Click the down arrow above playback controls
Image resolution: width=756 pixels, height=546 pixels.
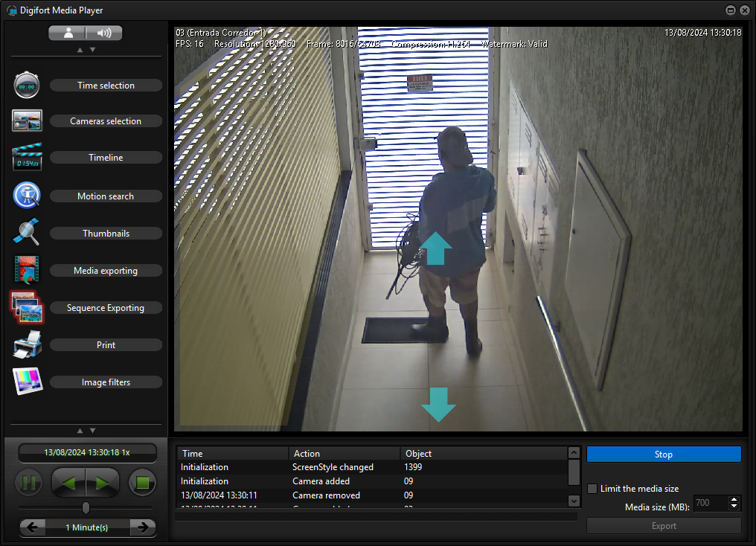click(x=92, y=431)
